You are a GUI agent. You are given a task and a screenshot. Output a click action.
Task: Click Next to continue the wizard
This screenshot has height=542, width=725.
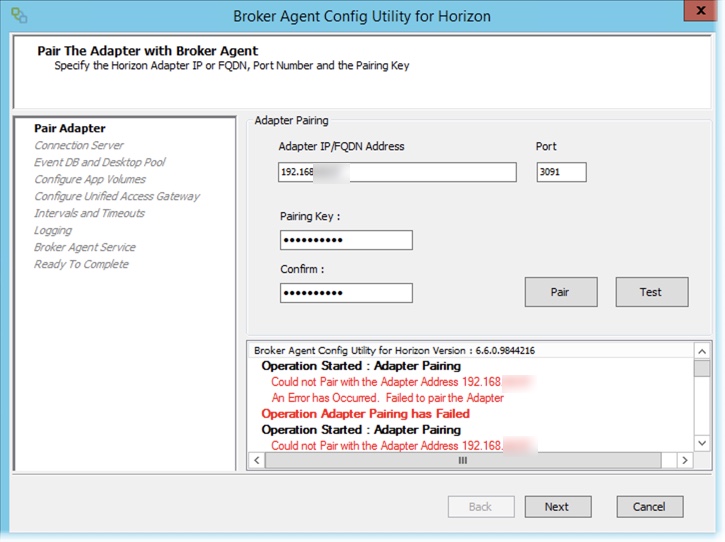557,506
